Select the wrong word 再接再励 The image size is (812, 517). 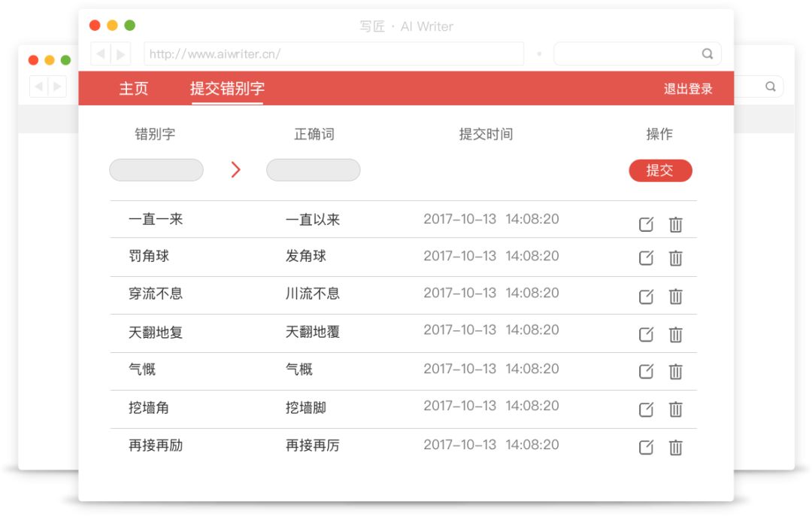click(x=156, y=446)
